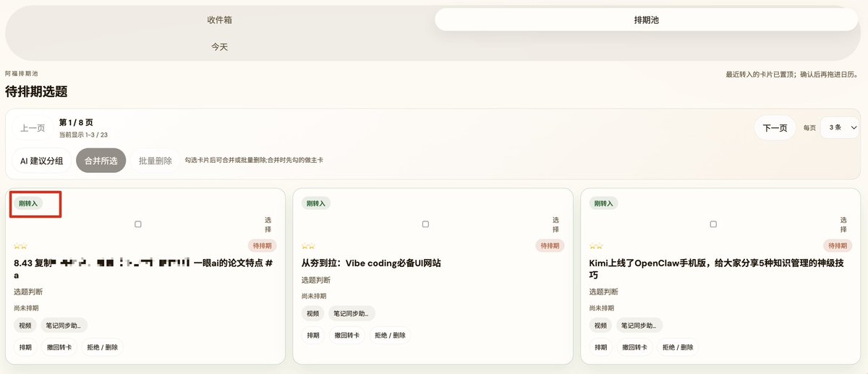The width and height of the screenshot is (868, 374).
Task: Open the 每页 3条 dropdown
Action: [840, 127]
